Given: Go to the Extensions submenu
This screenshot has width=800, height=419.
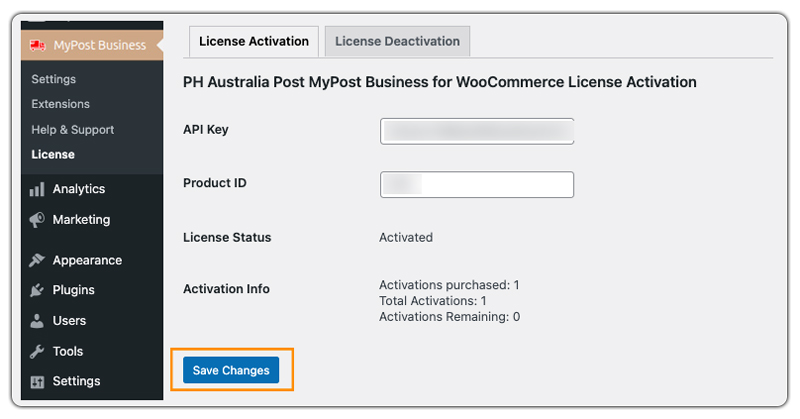Looking at the screenshot, I should point(60,104).
